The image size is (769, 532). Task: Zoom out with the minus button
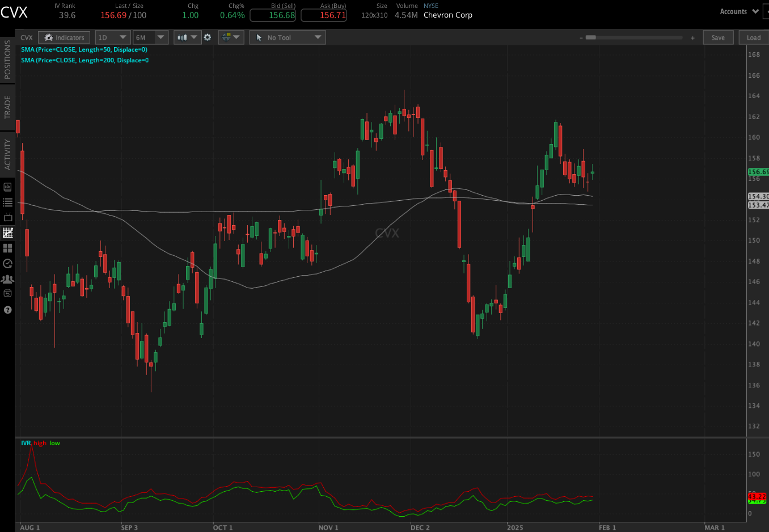[581, 38]
